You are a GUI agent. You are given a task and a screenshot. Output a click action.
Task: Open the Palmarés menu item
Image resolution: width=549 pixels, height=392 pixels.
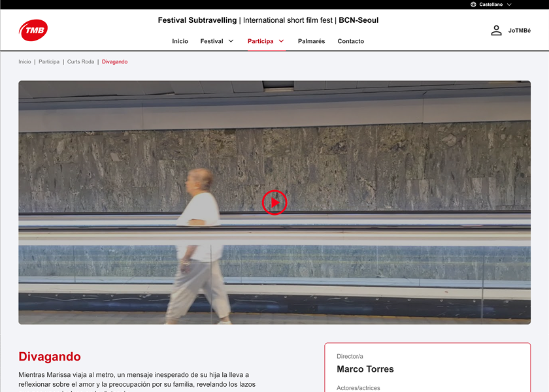(x=311, y=41)
